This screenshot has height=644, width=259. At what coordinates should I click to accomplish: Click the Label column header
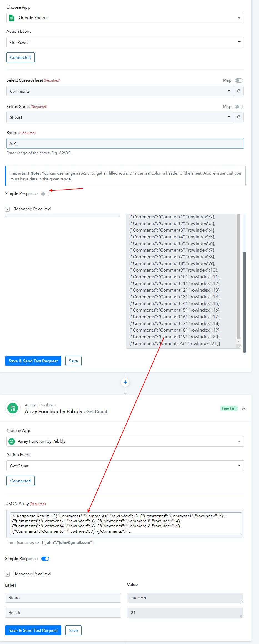click(x=10, y=585)
